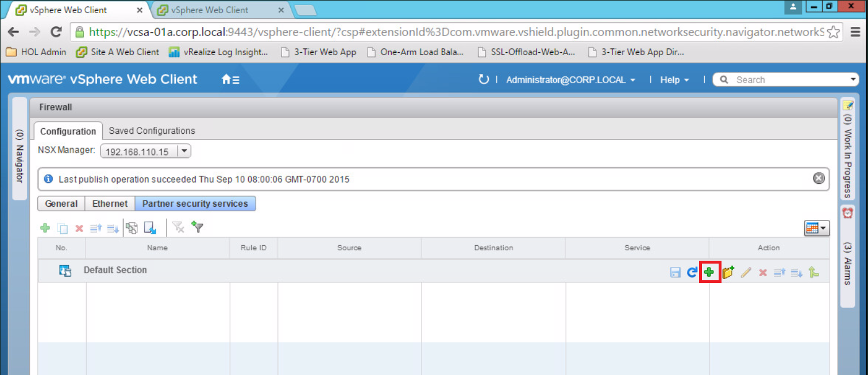The height and width of the screenshot is (375, 868).
Task: Click the Name column header
Action: click(x=157, y=248)
